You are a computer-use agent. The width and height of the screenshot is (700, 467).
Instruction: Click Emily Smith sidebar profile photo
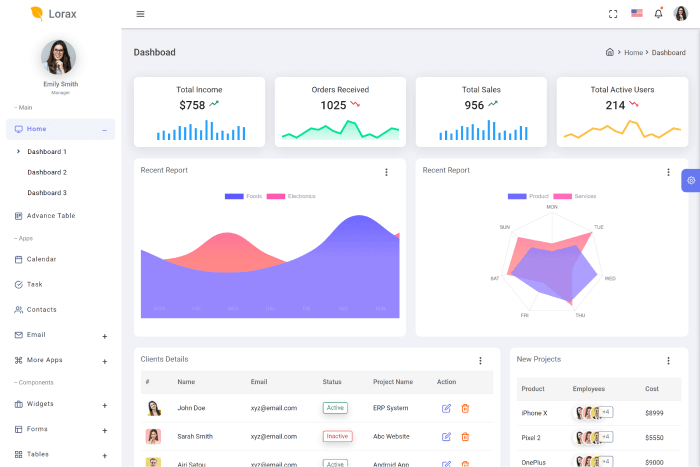coord(58,57)
